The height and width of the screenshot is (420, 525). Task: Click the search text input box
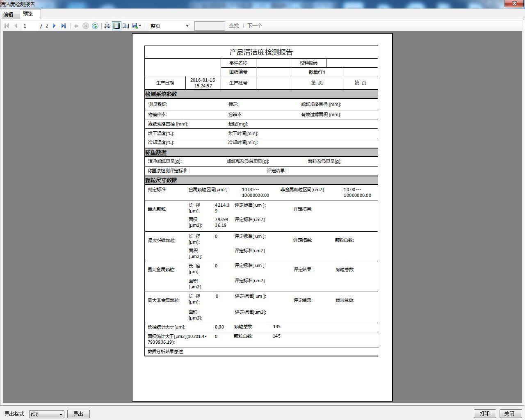click(210, 26)
